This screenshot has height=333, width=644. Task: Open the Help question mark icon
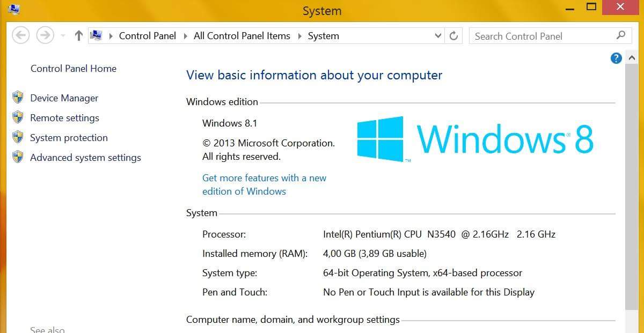tap(616, 58)
